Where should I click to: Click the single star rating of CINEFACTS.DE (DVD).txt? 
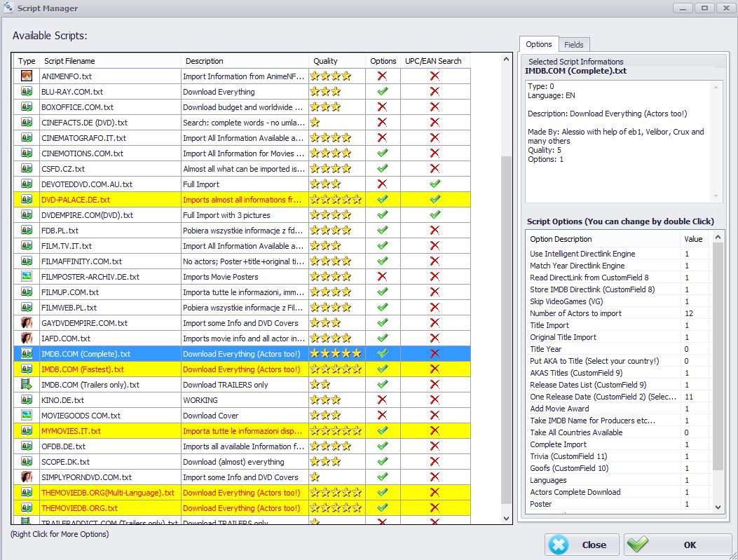point(315,123)
